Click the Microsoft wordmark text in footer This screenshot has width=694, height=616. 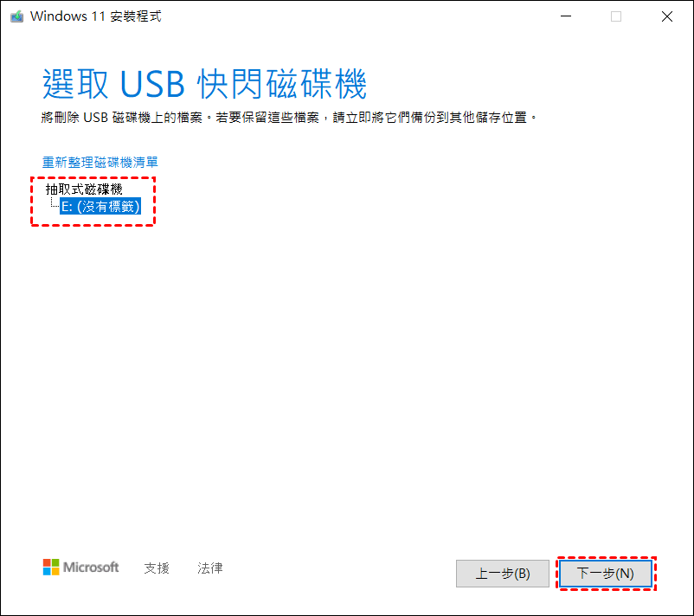coord(91,567)
